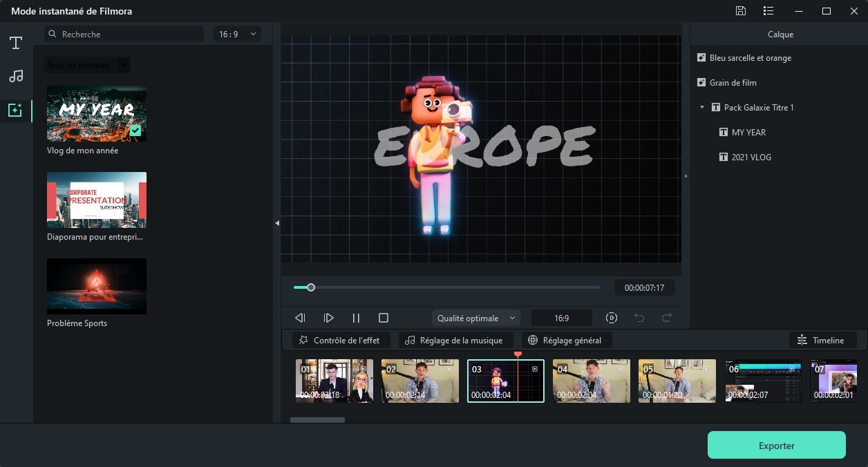Image resolution: width=868 pixels, height=467 pixels.
Task: Pause the preview playback
Action: pyautogui.click(x=356, y=318)
